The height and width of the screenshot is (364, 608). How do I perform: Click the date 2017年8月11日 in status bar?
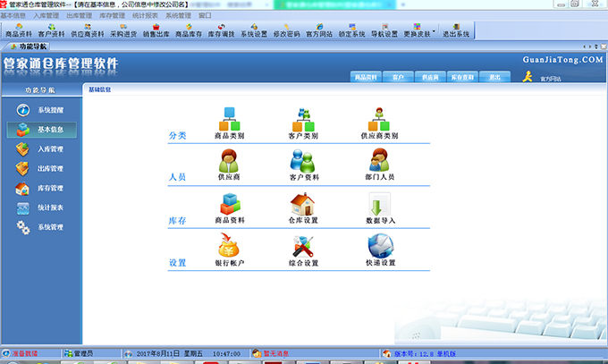pyautogui.click(x=158, y=353)
